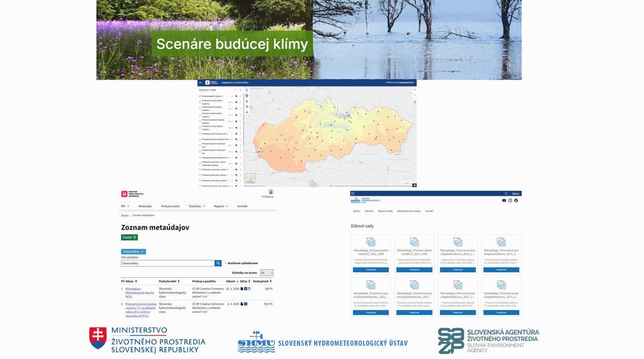Remove the Zmena klímy filter tag
This screenshot has width=644, height=359.
[x=143, y=252]
